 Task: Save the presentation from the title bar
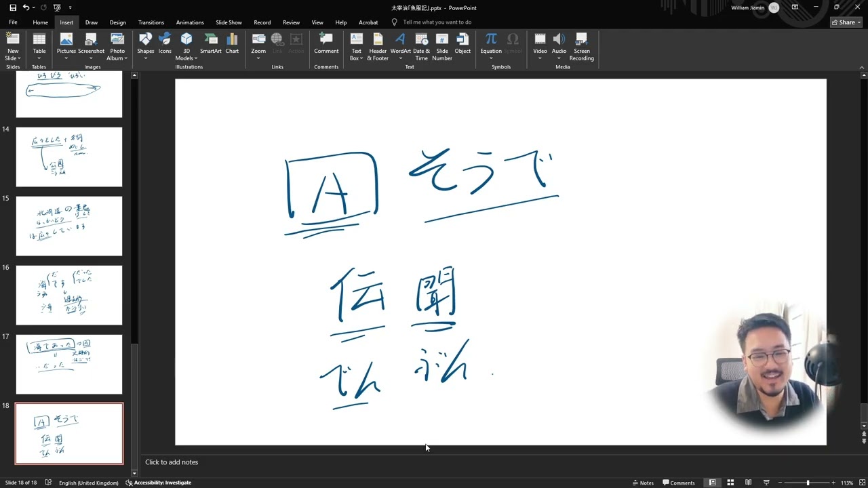(x=13, y=7)
